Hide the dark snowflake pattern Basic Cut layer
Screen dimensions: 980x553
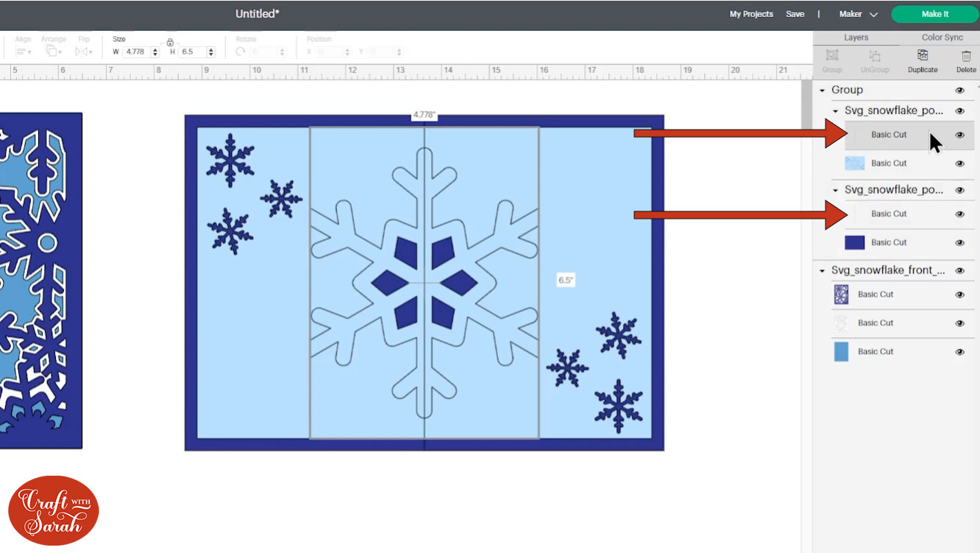pos(959,295)
